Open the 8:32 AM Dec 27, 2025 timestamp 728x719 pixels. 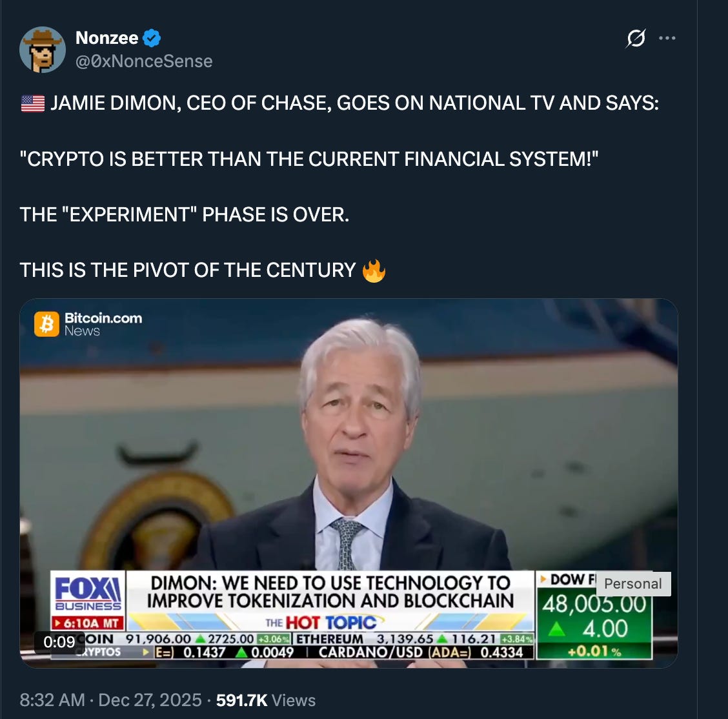pyautogui.click(x=110, y=700)
